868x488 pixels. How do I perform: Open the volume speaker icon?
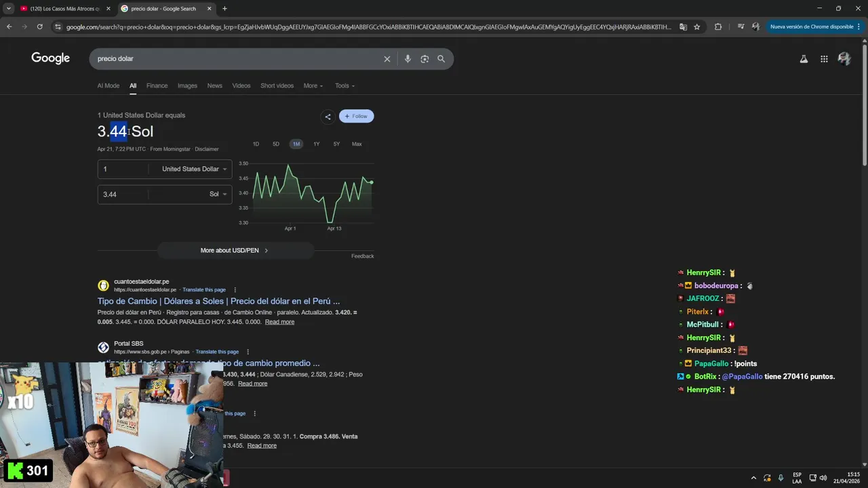(x=823, y=478)
